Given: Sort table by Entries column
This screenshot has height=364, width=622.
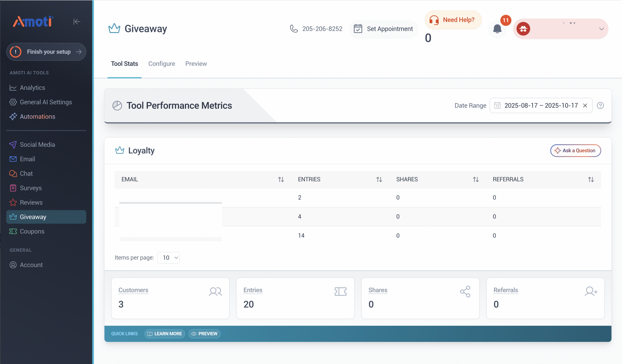Looking at the screenshot, I should [x=379, y=179].
